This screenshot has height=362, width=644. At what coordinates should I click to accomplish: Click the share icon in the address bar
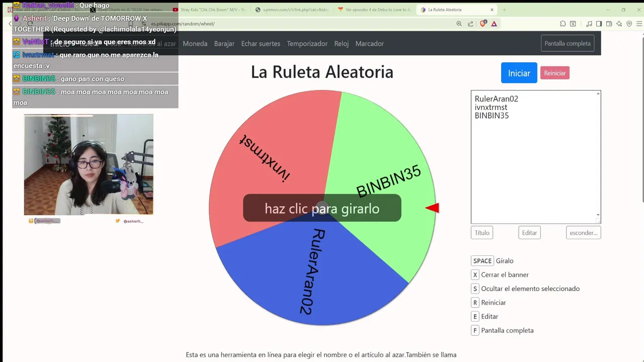tap(470, 24)
